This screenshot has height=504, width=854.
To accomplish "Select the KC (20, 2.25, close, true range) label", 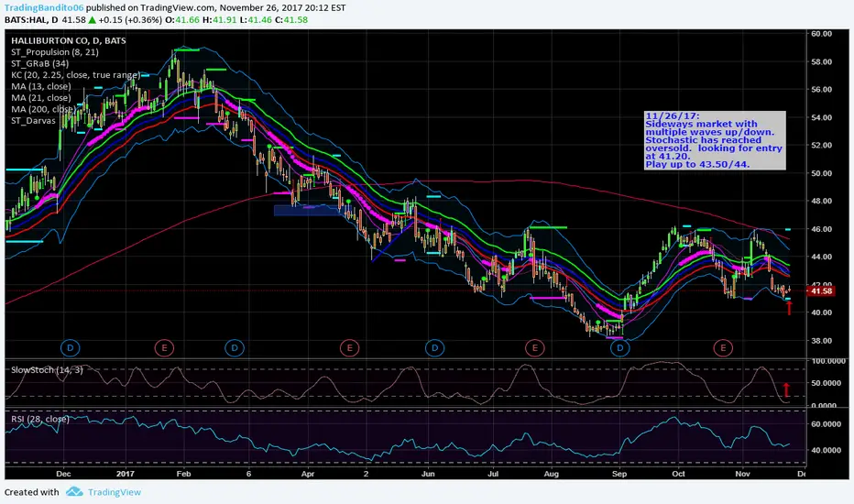I will (x=76, y=74).
